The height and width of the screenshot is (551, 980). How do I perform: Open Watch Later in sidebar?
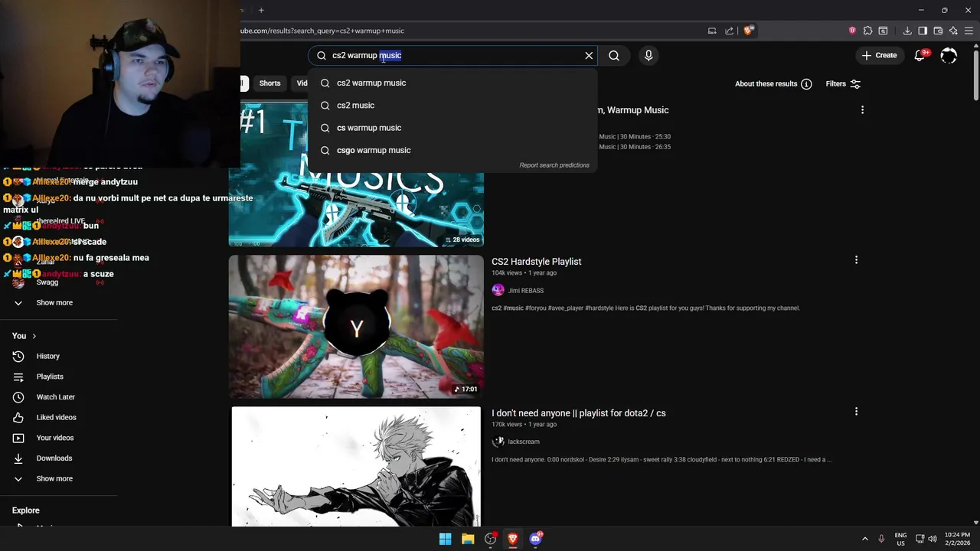56,397
